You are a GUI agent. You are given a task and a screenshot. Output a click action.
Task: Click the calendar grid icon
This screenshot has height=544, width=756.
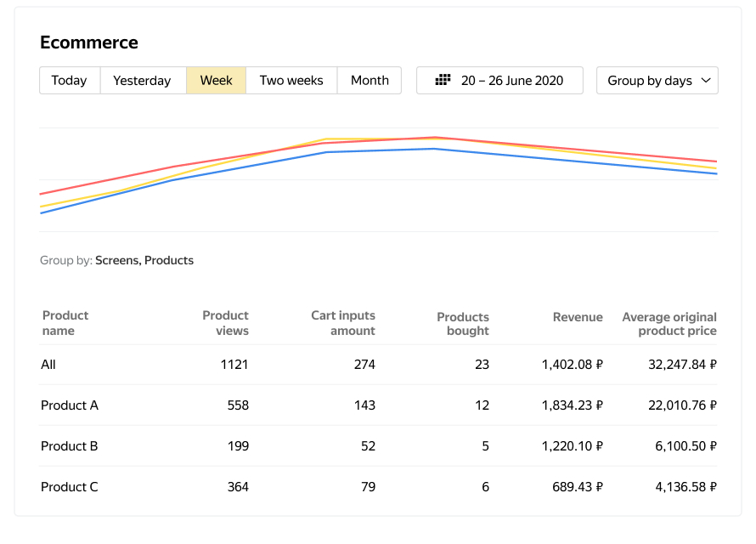443,80
